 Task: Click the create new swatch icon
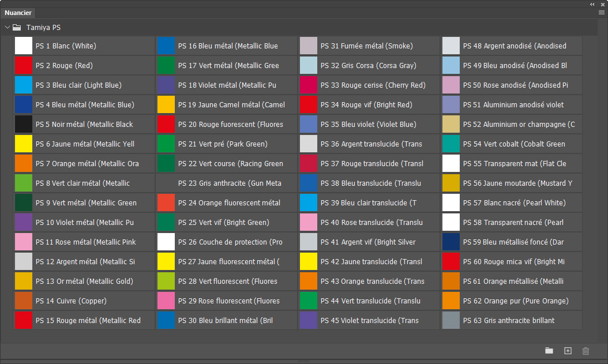tap(568, 351)
